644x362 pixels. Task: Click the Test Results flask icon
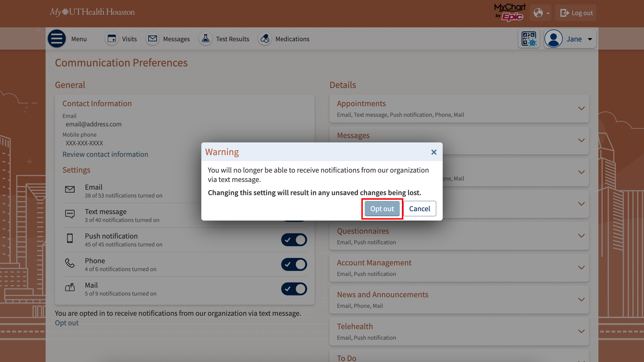click(205, 39)
